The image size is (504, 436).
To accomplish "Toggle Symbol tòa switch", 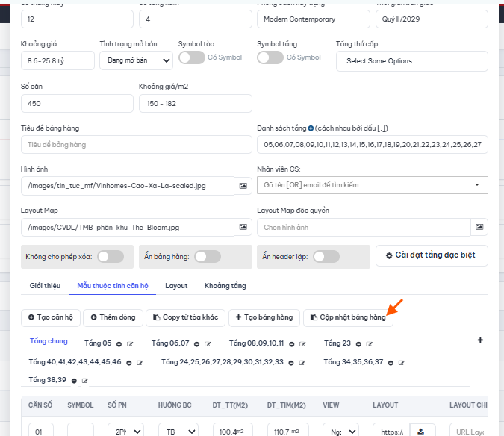I will pos(192,57).
